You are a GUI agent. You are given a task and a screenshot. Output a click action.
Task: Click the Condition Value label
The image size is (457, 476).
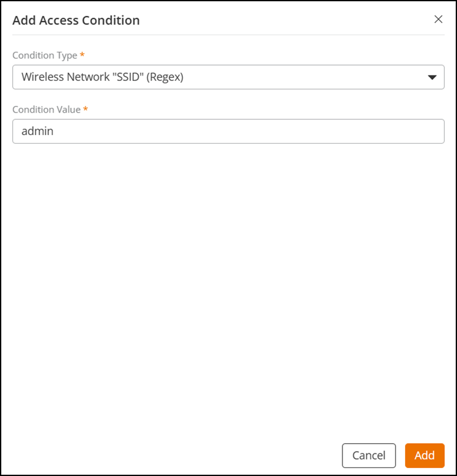[46, 110]
